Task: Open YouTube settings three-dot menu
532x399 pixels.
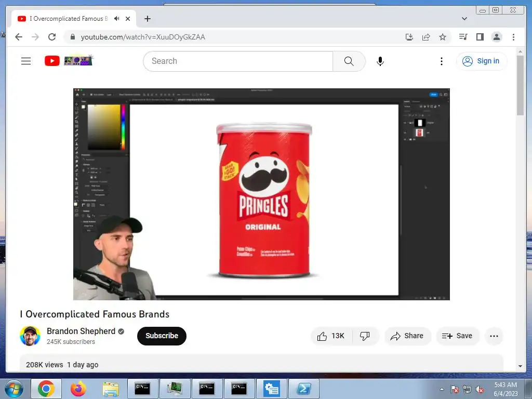Action: click(x=441, y=61)
